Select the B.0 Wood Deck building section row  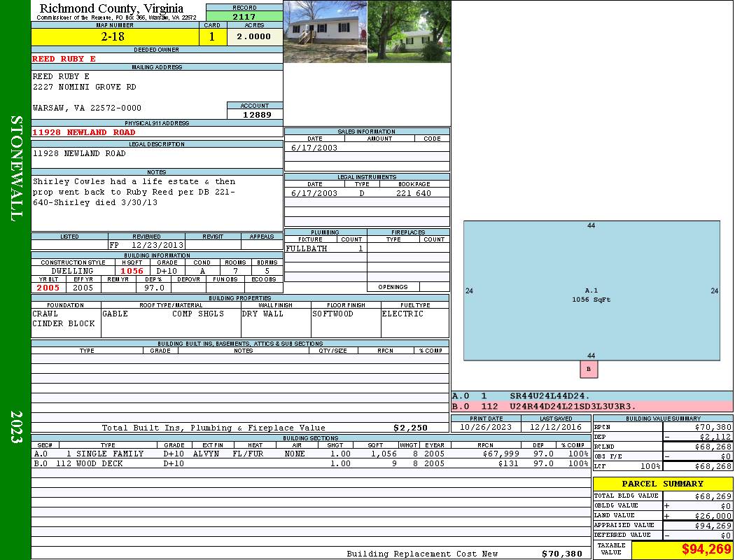click(x=308, y=463)
